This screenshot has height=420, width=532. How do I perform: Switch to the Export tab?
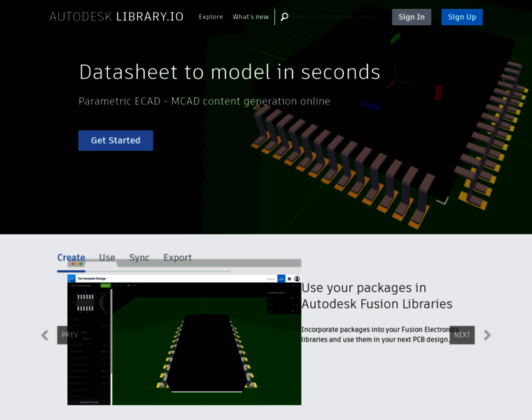(177, 258)
